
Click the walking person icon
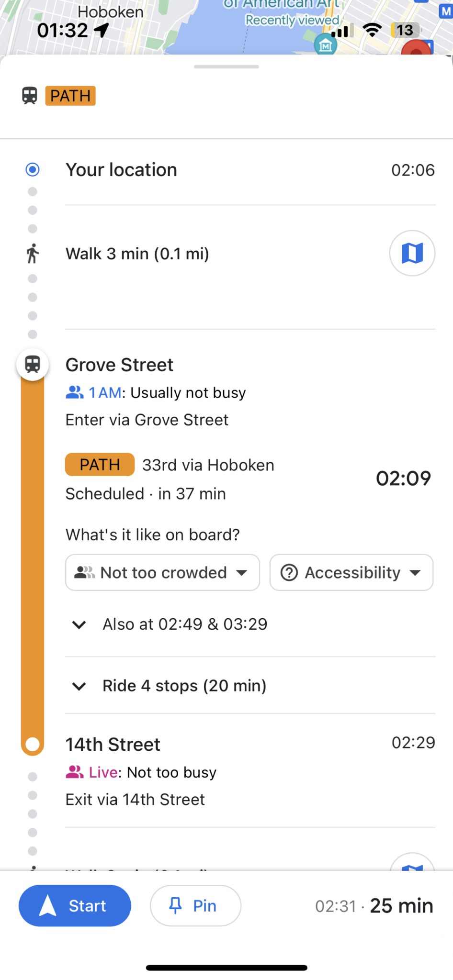coord(32,253)
